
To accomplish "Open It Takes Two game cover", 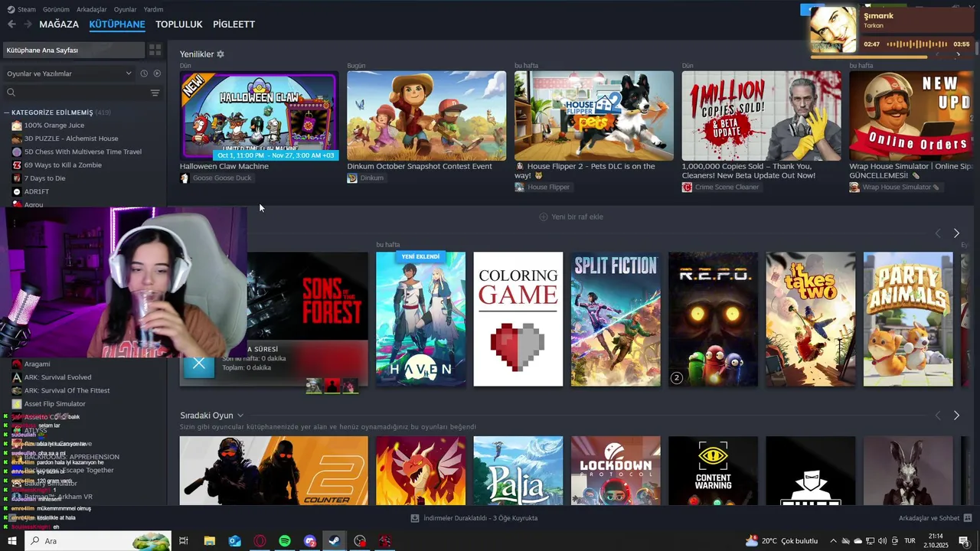I will click(x=811, y=319).
